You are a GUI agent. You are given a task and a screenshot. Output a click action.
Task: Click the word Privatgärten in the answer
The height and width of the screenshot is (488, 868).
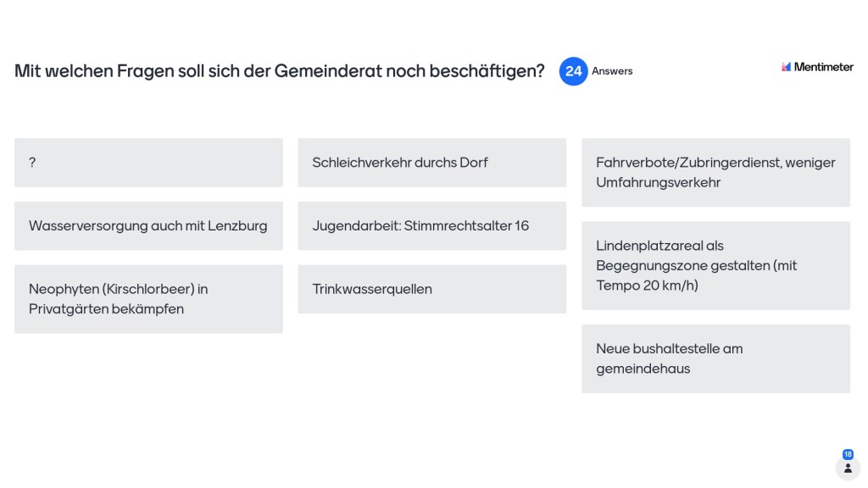pos(64,309)
